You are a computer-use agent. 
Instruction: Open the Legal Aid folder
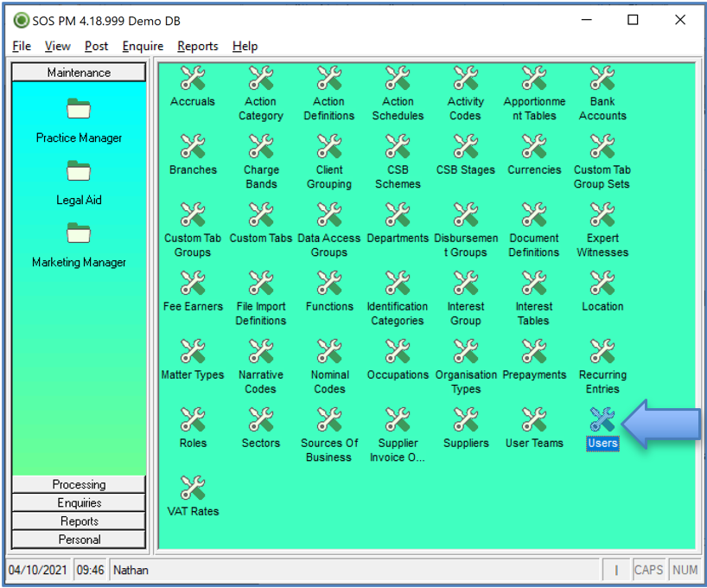[x=79, y=172]
